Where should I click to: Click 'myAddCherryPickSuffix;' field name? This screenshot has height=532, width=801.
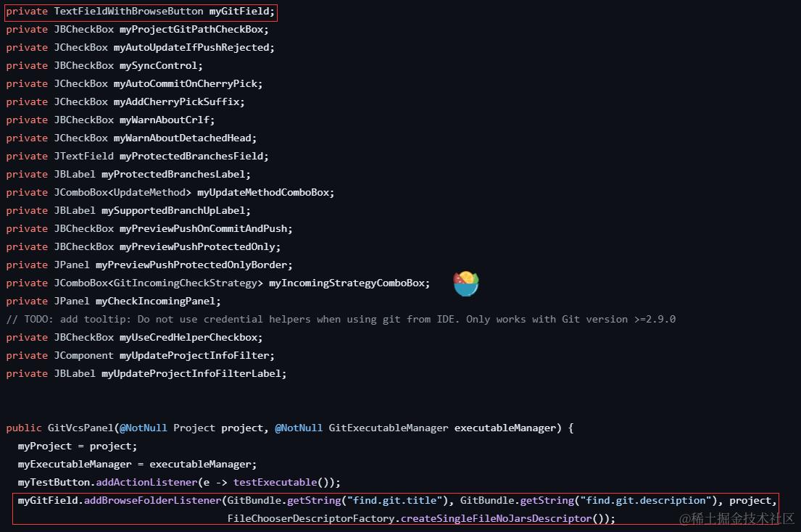point(179,102)
